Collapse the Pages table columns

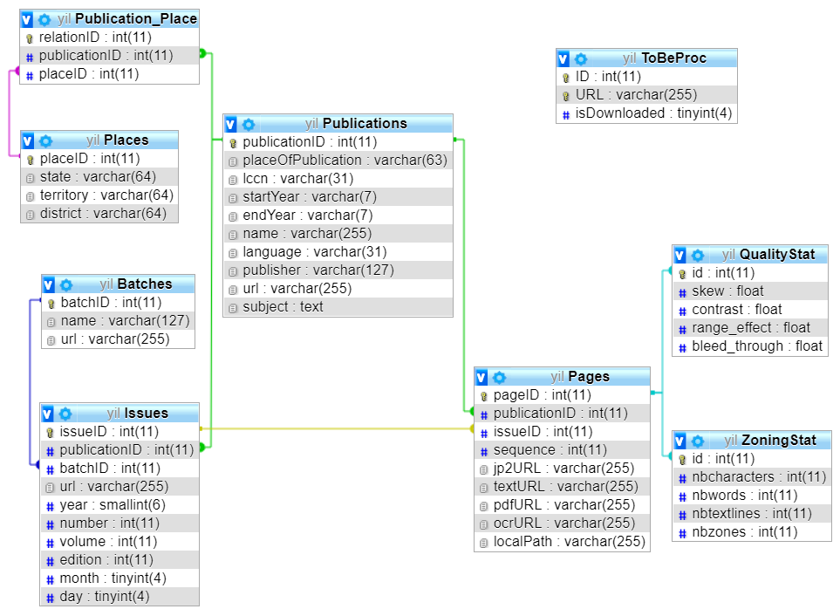[482, 377]
